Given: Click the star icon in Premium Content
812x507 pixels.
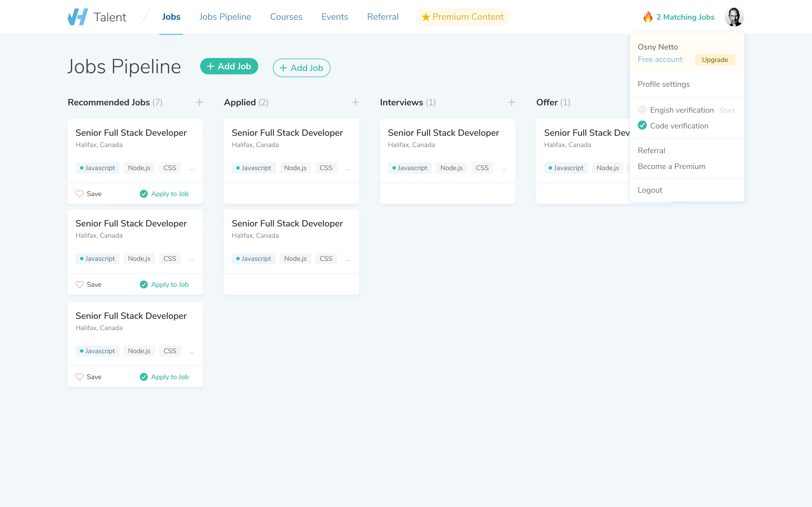Looking at the screenshot, I should click(x=425, y=16).
